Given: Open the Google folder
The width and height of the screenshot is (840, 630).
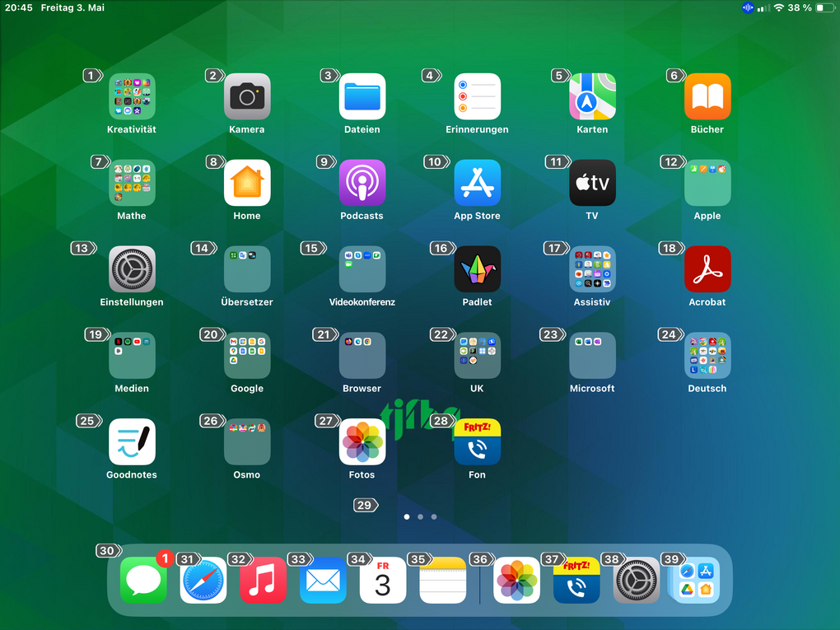Looking at the screenshot, I should pos(247,355).
